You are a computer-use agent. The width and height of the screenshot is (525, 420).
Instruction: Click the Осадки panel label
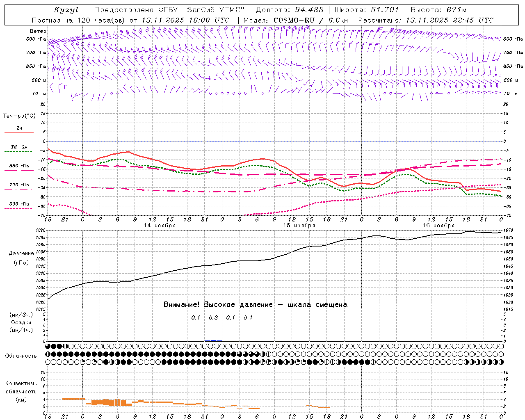click(21, 322)
